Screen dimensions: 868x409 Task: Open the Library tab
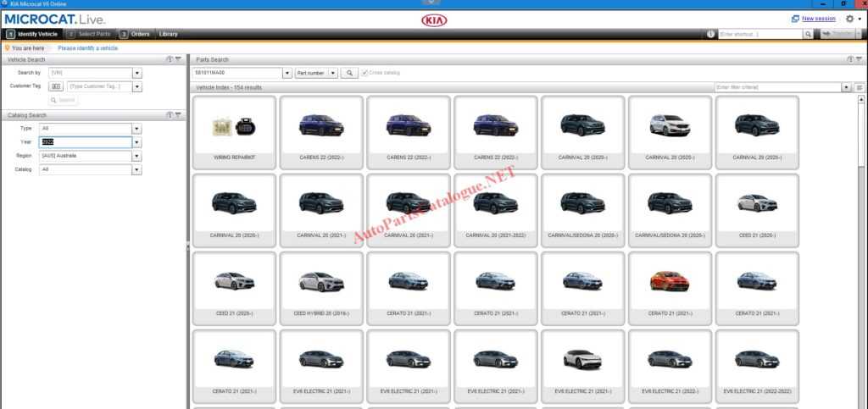point(168,34)
